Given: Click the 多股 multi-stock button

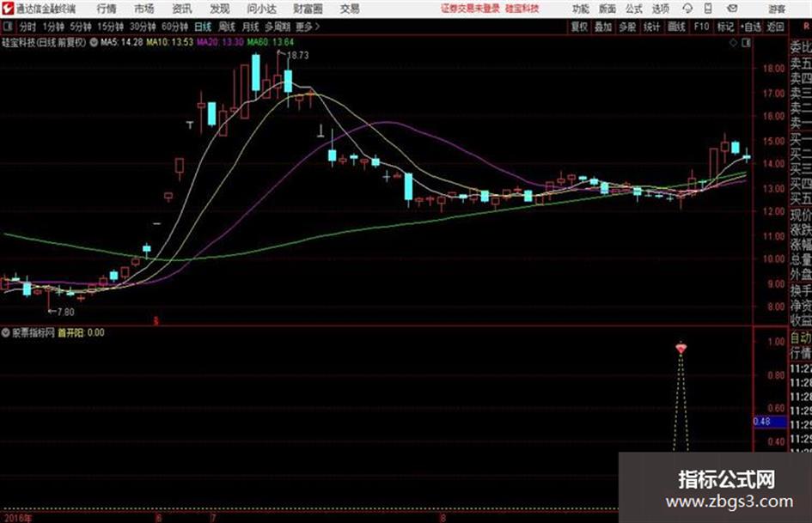Looking at the screenshot, I should 627,27.
